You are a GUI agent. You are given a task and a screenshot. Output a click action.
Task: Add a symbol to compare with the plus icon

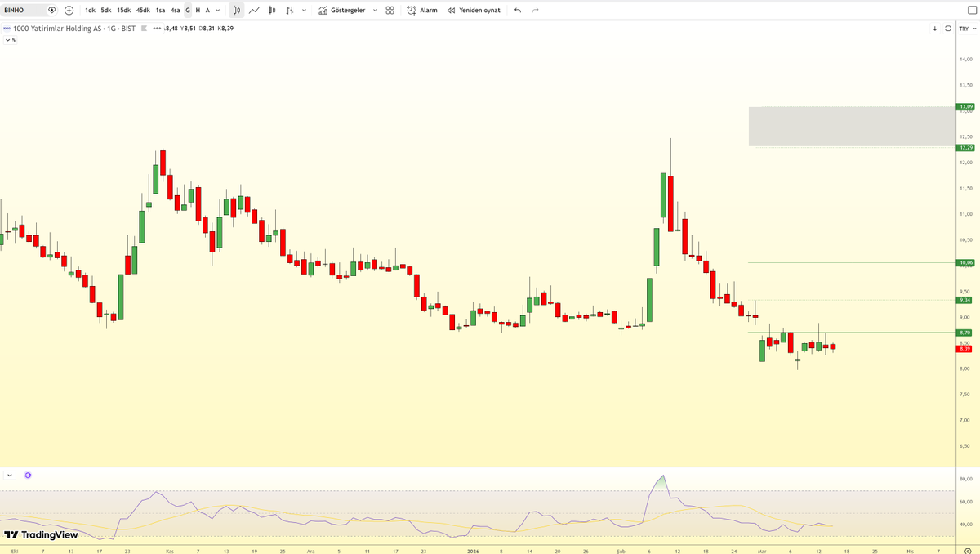point(69,11)
